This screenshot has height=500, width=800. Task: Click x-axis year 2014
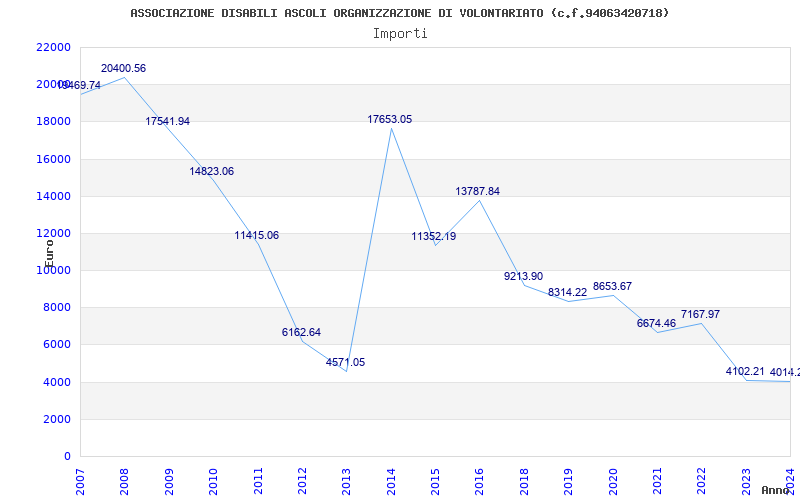tap(391, 481)
